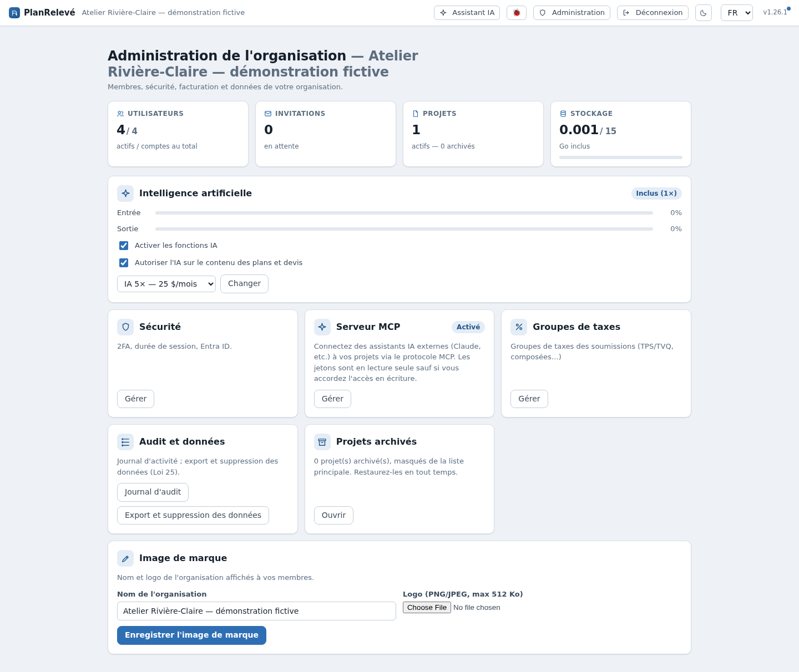Click the Sortie usage progress bar
Image resolution: width=799 pixels, height=672 pixels.
[x=404, y=229]
